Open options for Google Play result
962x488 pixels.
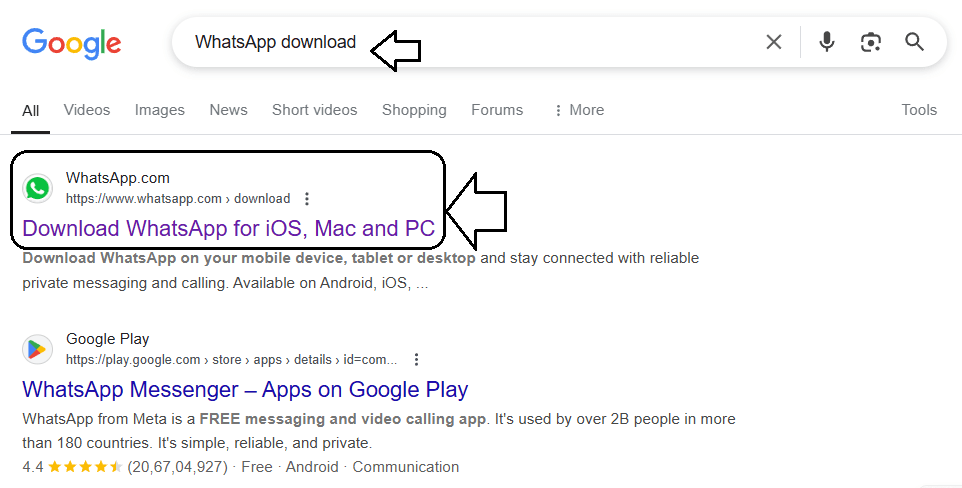click(x=417, y=359)
